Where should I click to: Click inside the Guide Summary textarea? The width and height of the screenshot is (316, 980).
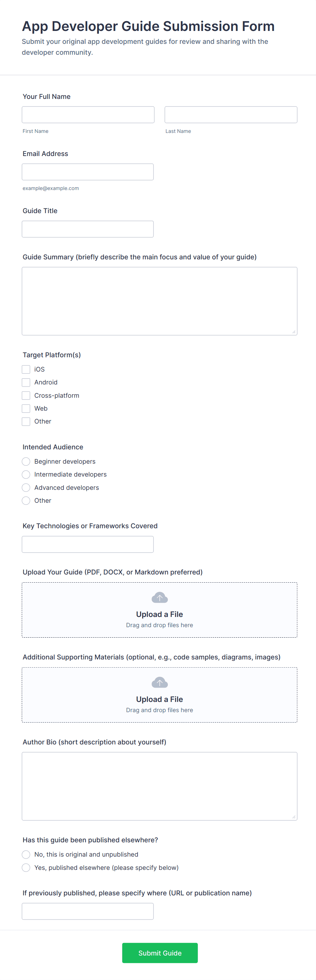click(159, 300)
